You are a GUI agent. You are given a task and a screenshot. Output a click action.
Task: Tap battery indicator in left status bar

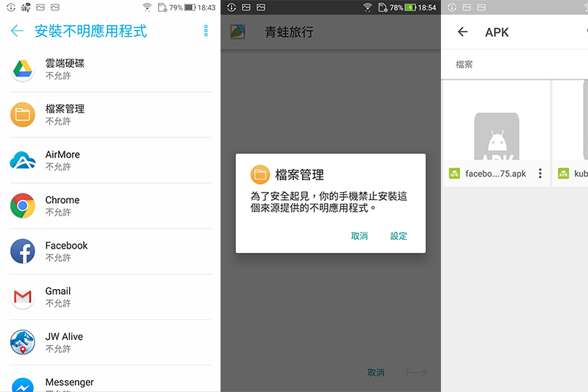190,7
